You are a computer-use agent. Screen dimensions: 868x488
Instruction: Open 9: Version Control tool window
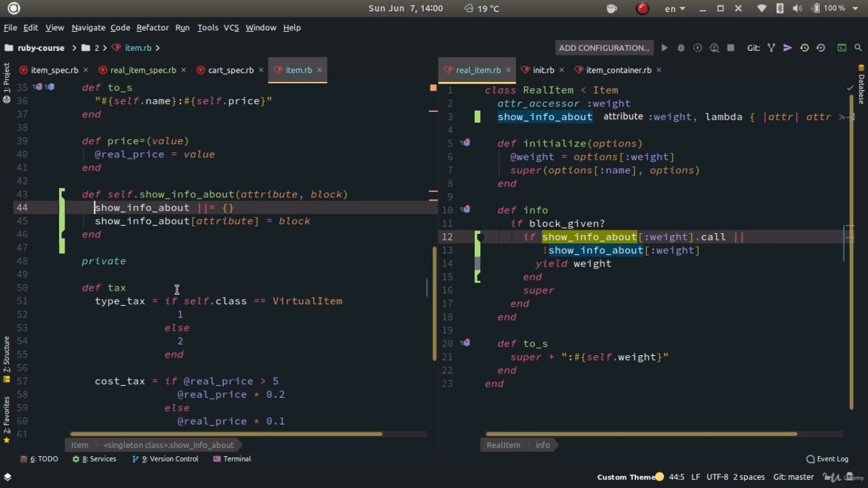[165, 459]
